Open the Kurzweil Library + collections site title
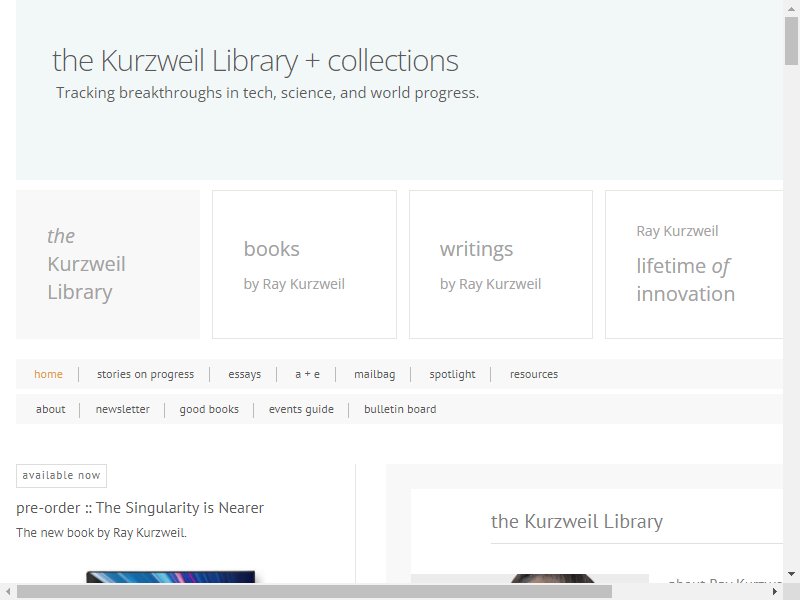Screen dimensions: 800x600 [x=255, y=61]
